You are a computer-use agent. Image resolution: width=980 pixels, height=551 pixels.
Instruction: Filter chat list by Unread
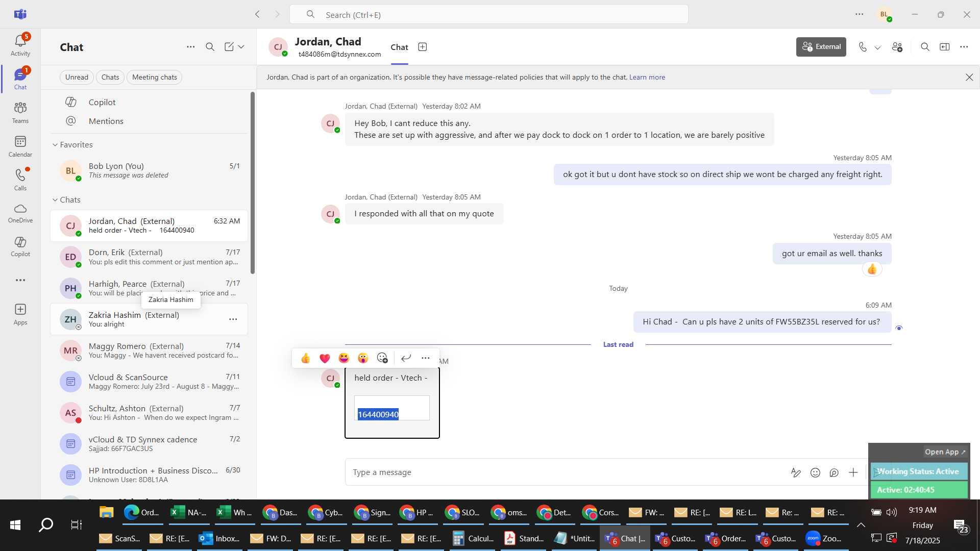77,77
